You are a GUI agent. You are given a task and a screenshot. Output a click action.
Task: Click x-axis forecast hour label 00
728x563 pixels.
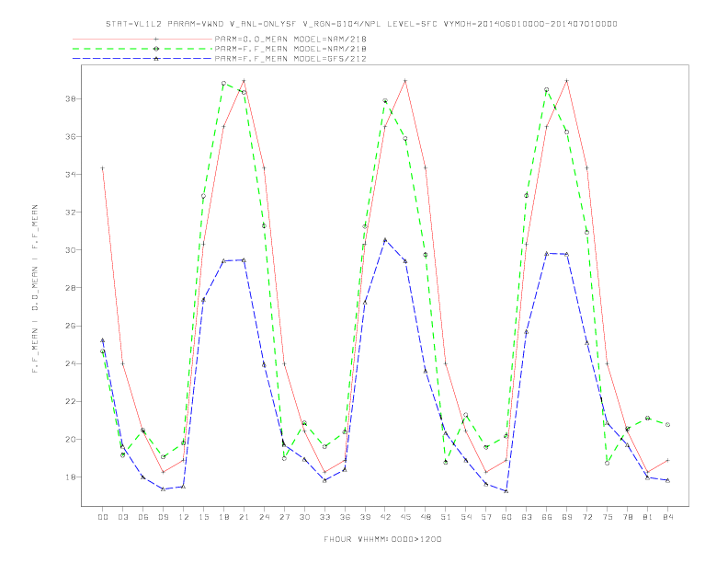pyautogui.click(x=103, y=517)
